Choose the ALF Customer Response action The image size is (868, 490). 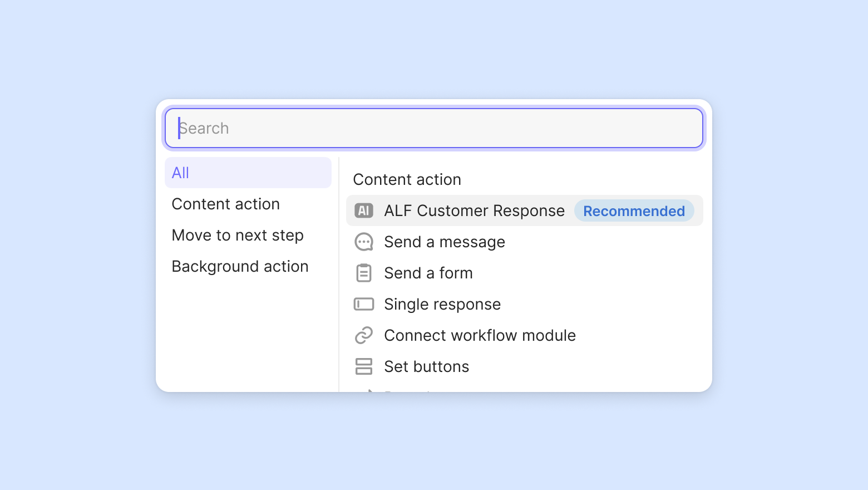(x=474, y=210)
